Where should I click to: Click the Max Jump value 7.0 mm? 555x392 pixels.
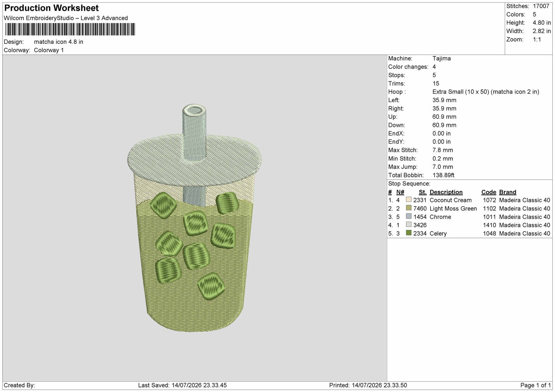(443, 167)
